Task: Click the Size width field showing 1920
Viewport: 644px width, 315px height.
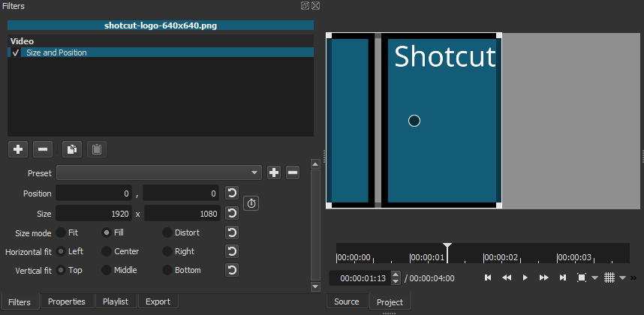Action: tap(94, 213)
